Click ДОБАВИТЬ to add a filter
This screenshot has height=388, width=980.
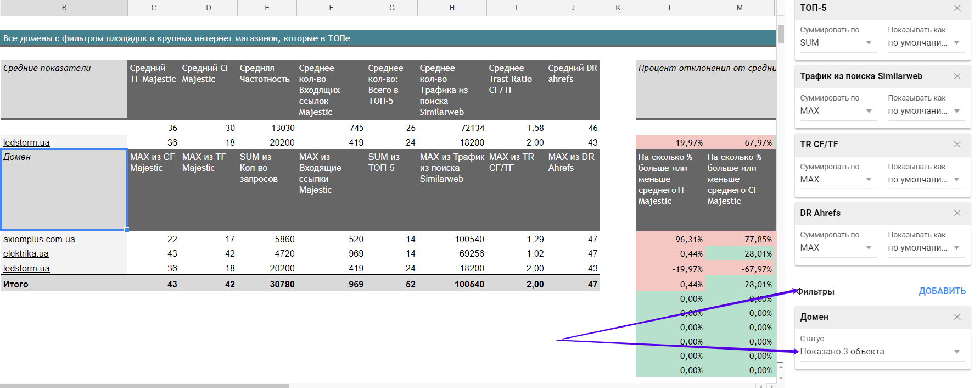942,291
